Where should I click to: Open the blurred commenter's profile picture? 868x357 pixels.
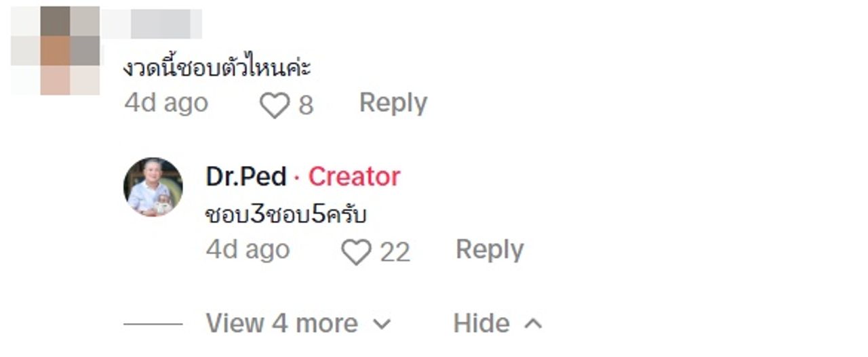[x=56, y=50]
